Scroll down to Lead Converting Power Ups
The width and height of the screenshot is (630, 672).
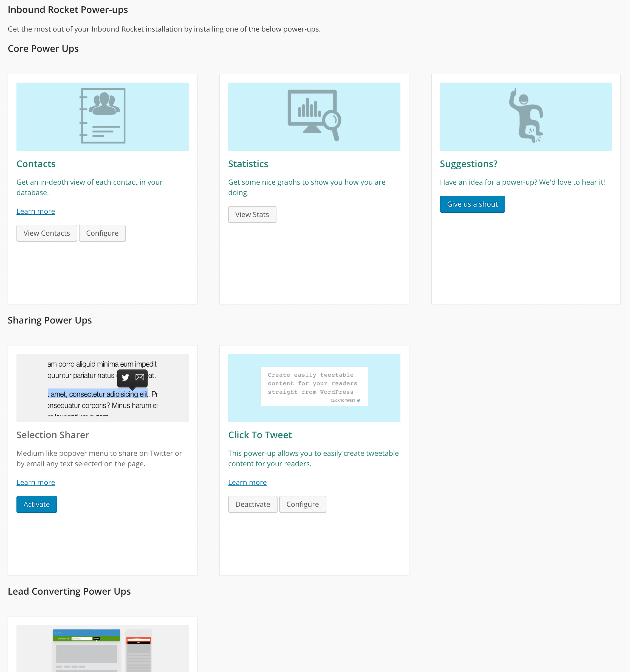click(x=69, y=591)
